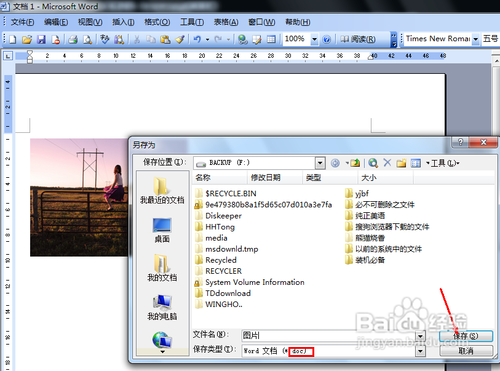The image size is (500, 371).
Task: Open the 编辑(E) menu
Action: (x=56, y=22)
